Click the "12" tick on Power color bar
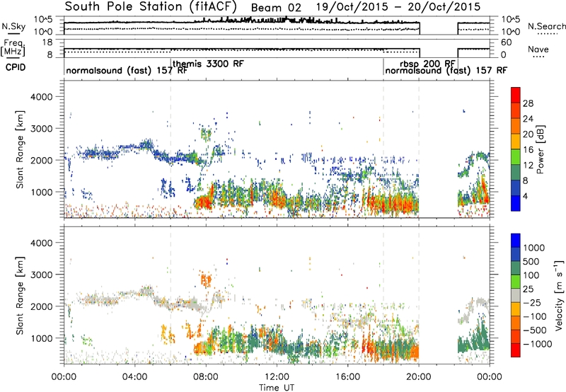The width and height of the screenshot is (566, 392). pos(528,166)
